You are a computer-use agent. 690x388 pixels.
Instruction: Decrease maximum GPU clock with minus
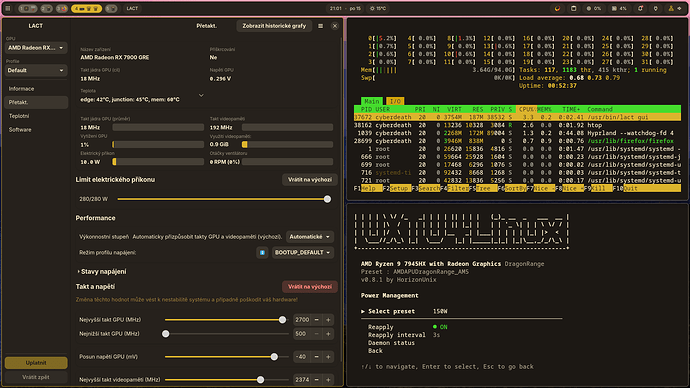point(316,320)
